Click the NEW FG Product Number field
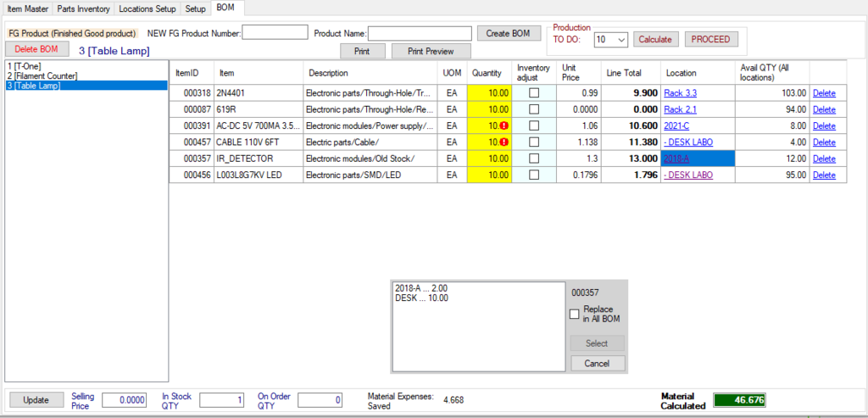The width and height of the screenshot is (868, 418). (x=275, y=33)
